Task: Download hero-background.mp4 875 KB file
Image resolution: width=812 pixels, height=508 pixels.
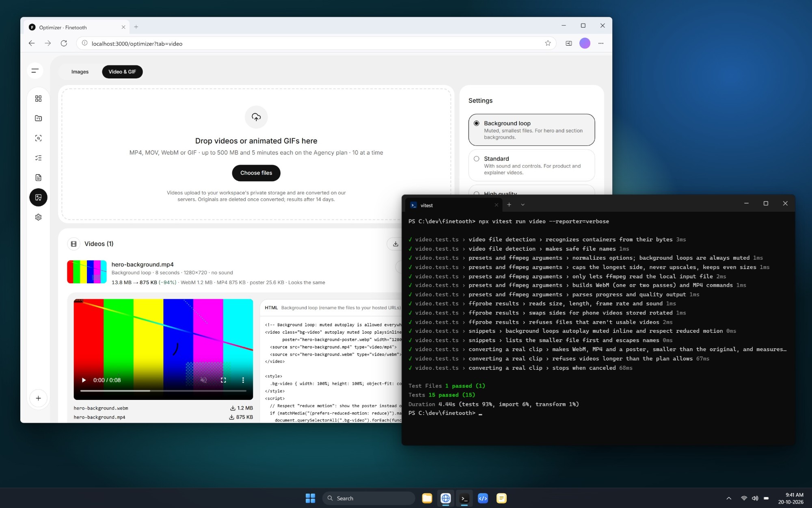Action: click(x=241, y=417)
